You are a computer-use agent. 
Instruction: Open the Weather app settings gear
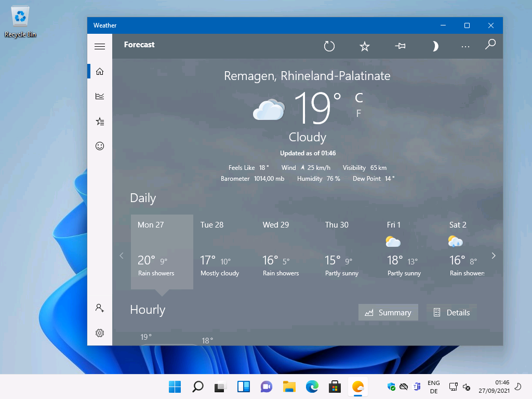(100, 333)
